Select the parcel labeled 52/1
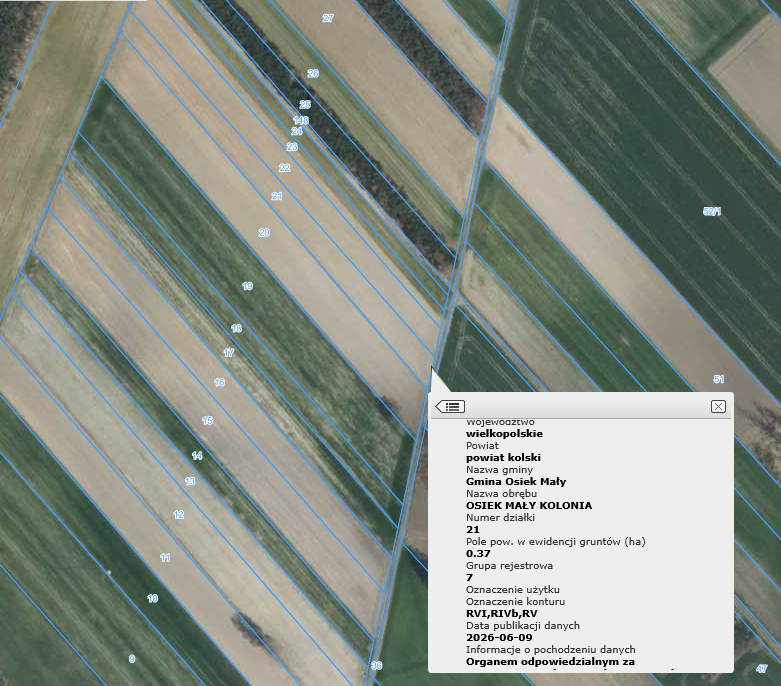 tap(712, 211)
